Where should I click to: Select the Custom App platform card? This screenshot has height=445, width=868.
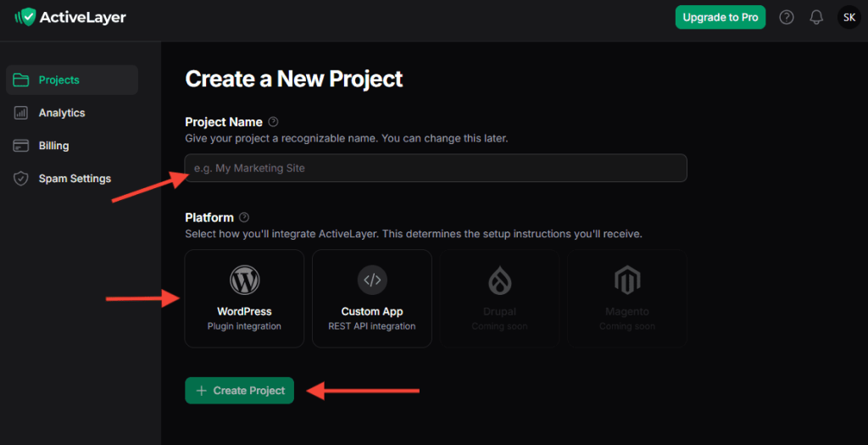372,299
